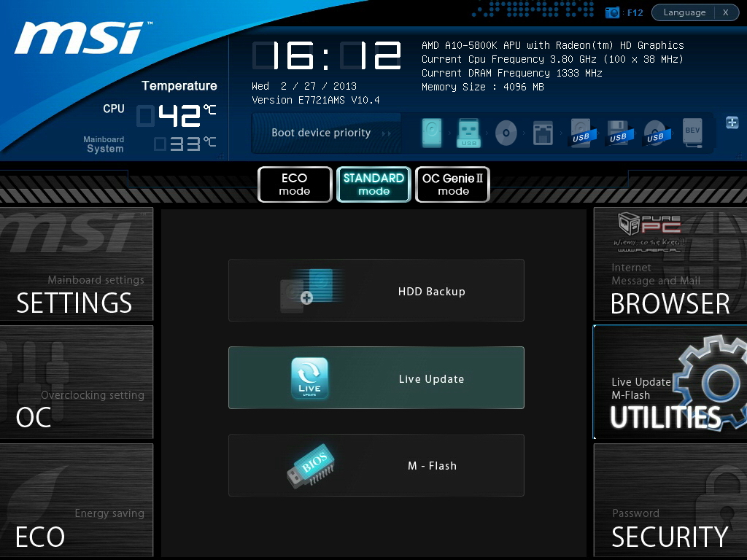Click the AMD A10-5800K APU name text

tap(553, 45)
